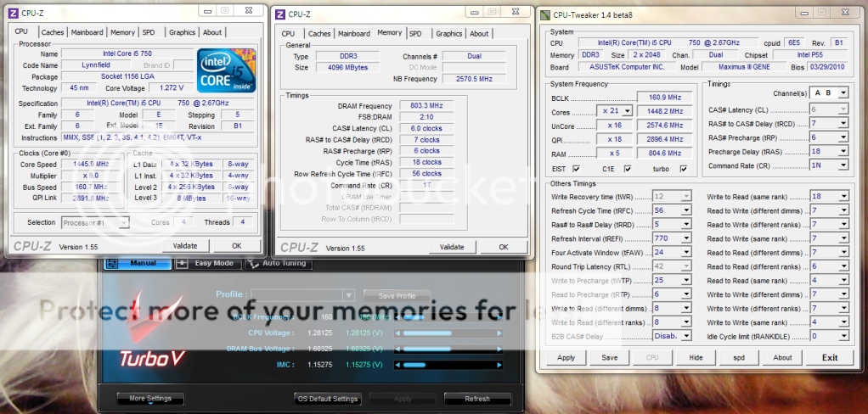Open SPD tab in the Memory window

coord(415,34)
